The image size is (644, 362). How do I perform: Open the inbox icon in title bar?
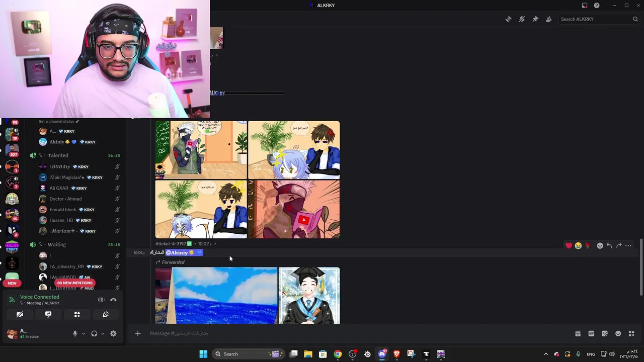click(x=585, y=6)
